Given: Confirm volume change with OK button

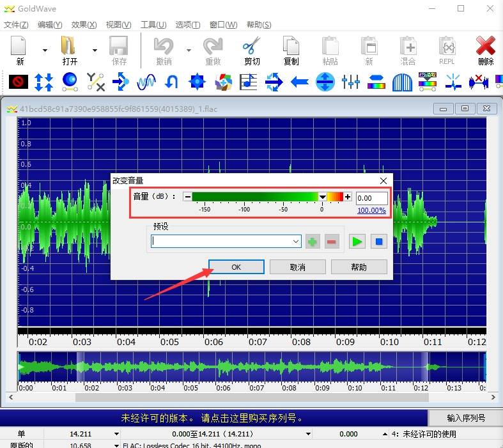Looking at the screenshot, I should 236,266.
